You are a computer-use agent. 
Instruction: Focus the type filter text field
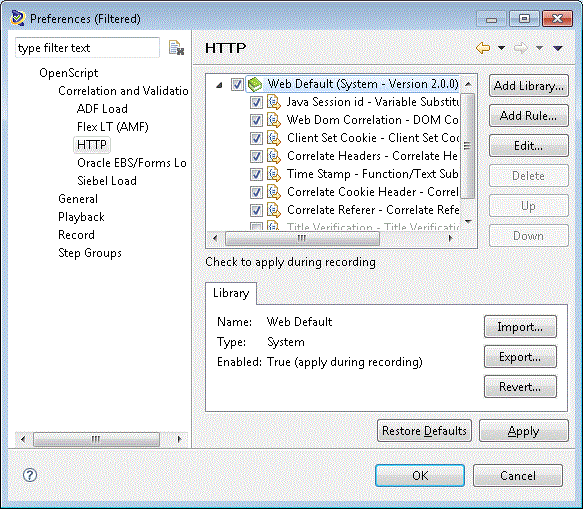click(87, 48)
